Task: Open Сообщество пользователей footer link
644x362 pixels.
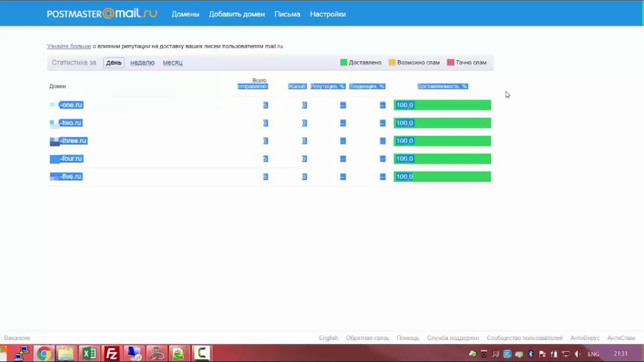Action: tap(525, 338)
